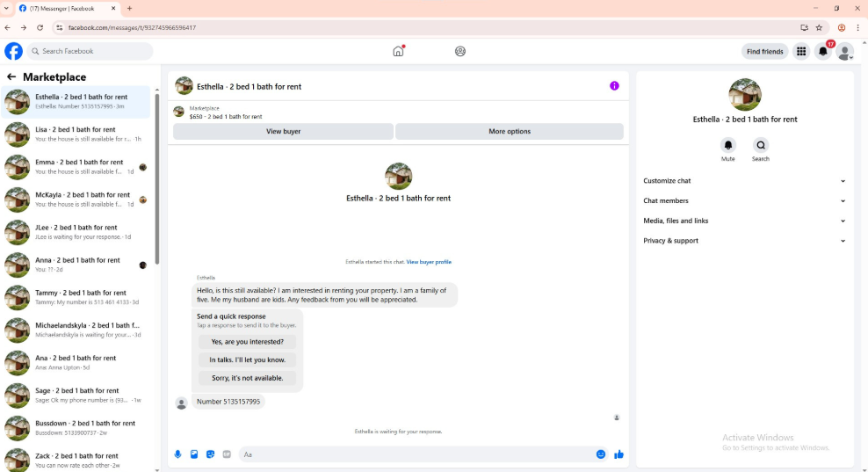Open the emoji picker in message box
Image resolution: width=868 pixels, height=472 pixels.
point(601,454)
